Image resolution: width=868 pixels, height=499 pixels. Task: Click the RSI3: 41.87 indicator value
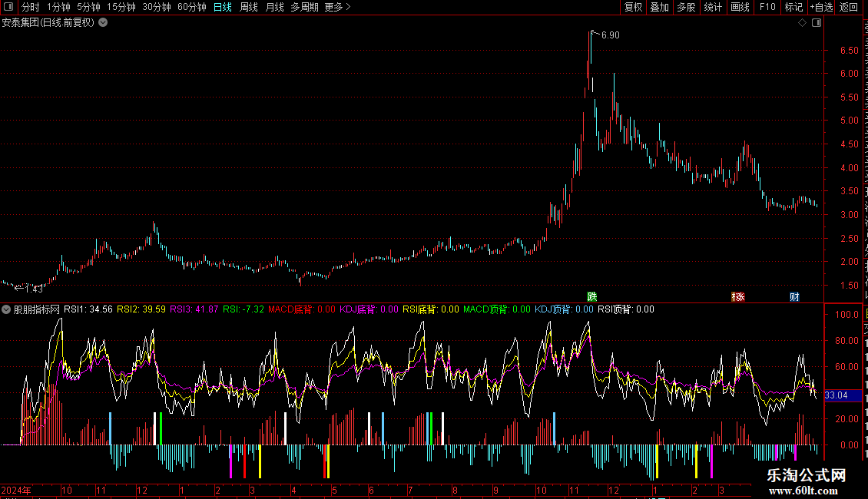(x=194, y=309)
